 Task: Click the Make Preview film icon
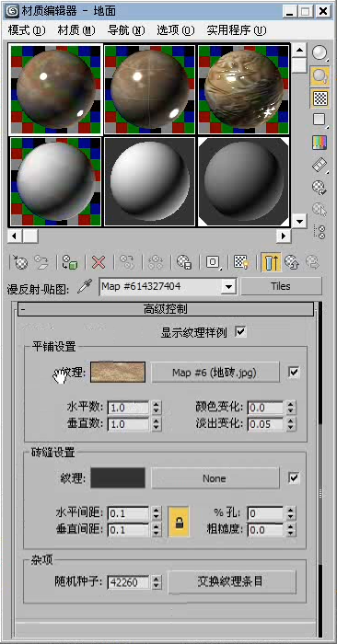[320, 165]
